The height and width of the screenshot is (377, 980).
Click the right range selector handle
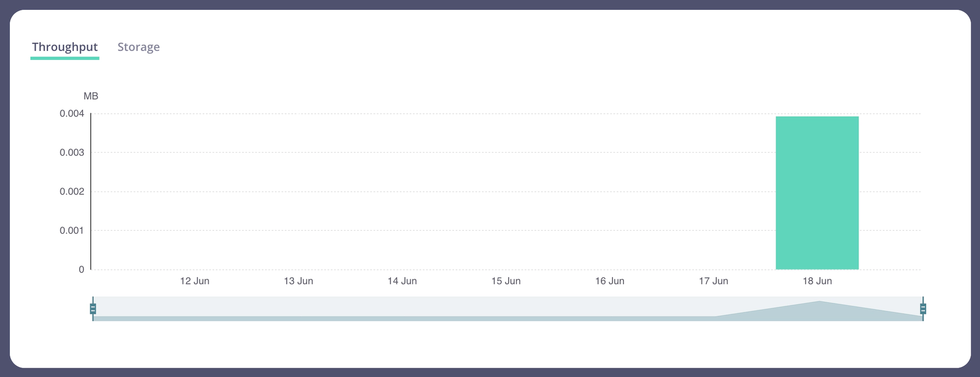point(923,309)
